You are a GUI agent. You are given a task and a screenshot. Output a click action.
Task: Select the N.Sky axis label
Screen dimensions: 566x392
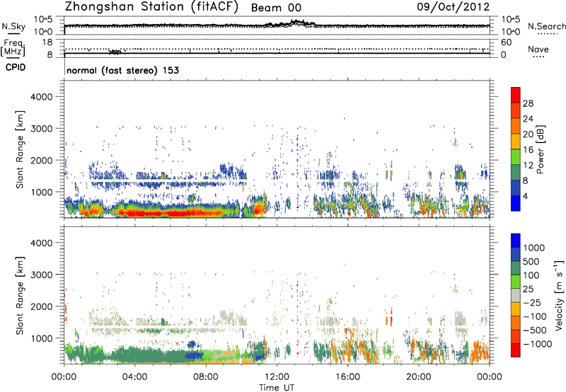coord(13,26)
